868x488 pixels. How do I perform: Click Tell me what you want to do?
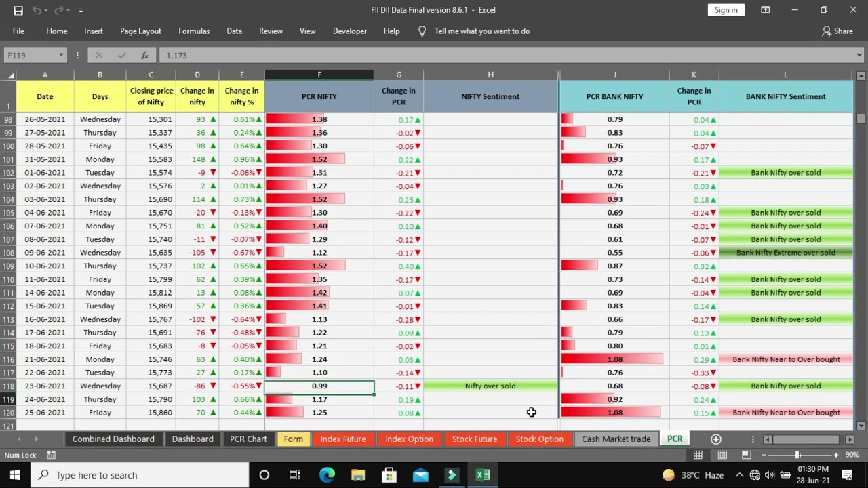(x=482, y=31)
